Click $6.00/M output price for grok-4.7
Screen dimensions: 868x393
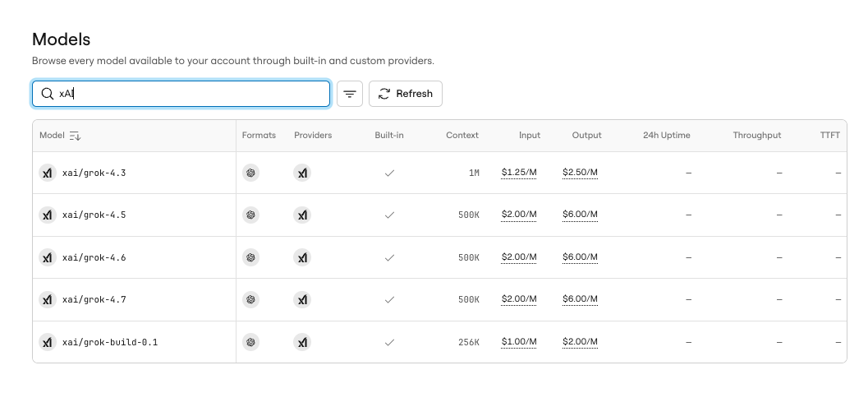click(580, 298)
